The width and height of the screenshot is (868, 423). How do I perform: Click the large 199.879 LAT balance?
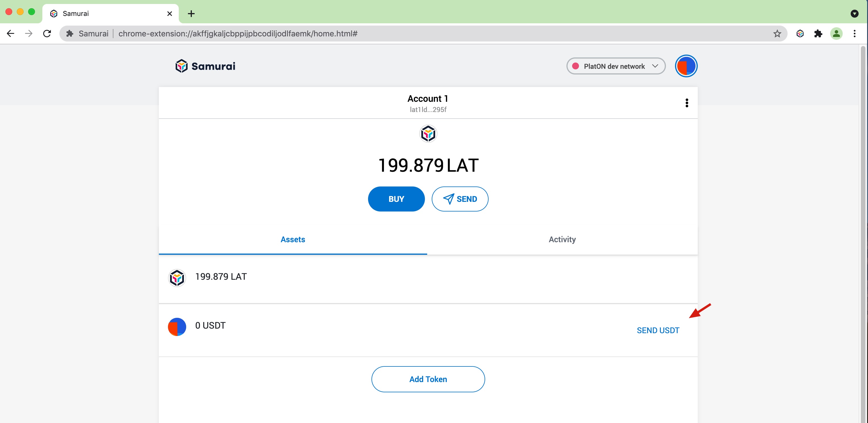click(428, 165)
